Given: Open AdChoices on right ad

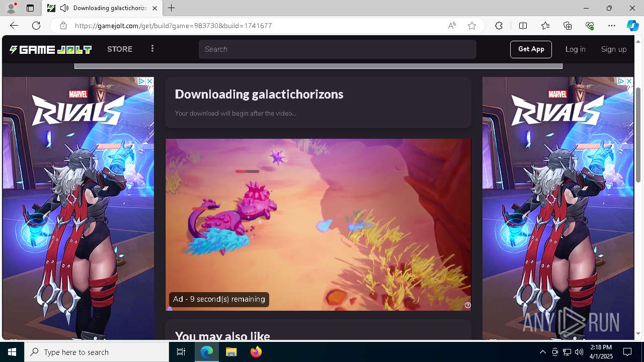Looking at the screenshot, I should pos(621,81).
